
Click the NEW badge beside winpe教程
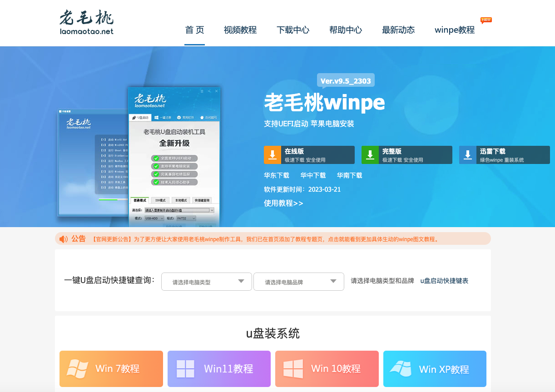click(x=486, y=20)
